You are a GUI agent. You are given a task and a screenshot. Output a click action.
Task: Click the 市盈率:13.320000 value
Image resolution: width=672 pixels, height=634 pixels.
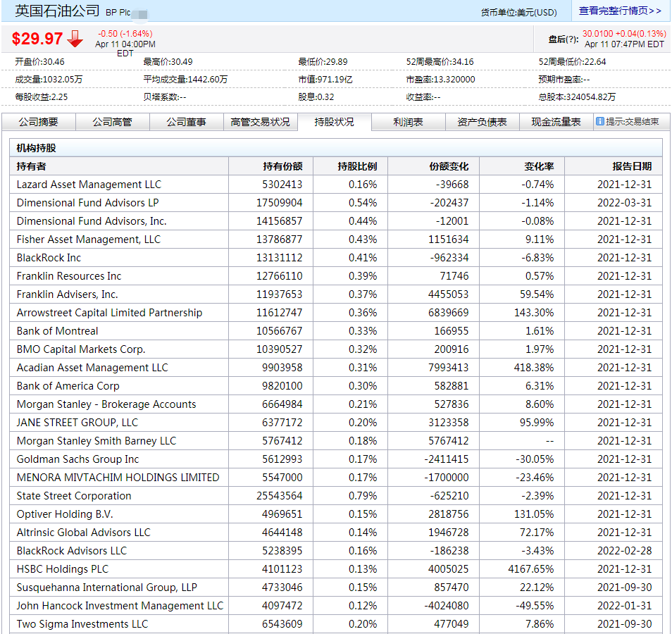(440, 80)
